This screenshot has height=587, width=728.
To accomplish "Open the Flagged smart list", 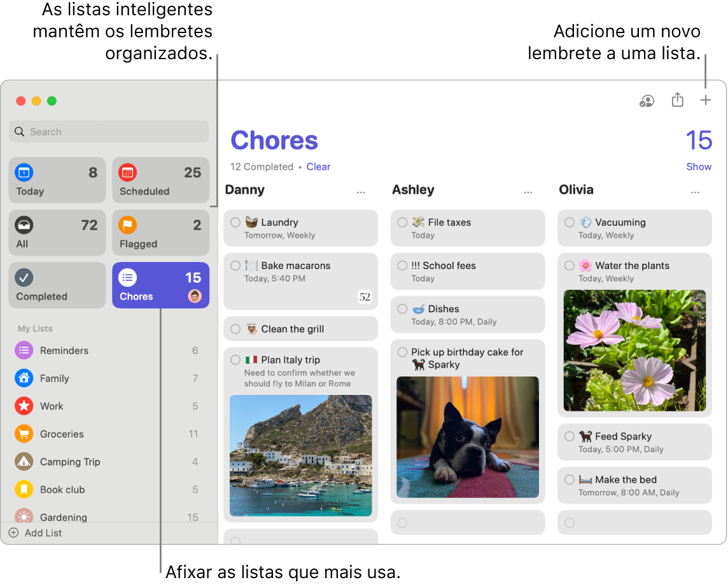I will click(160, 233).
